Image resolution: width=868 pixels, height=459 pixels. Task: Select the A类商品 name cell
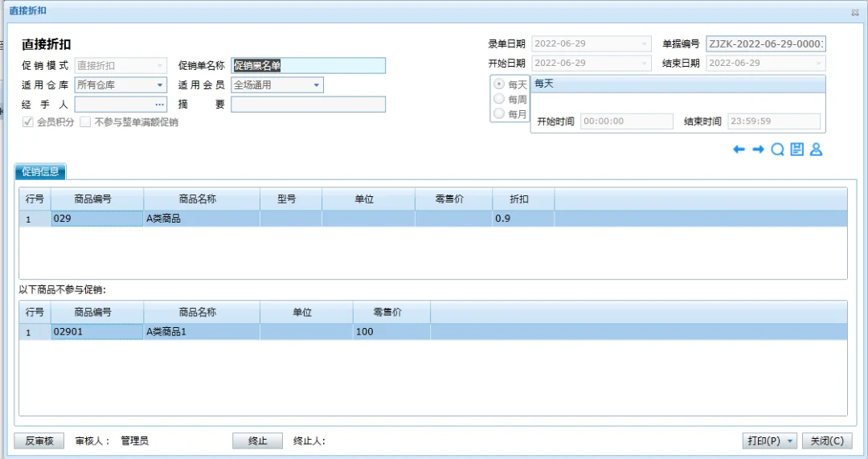(x=202, y=218)
